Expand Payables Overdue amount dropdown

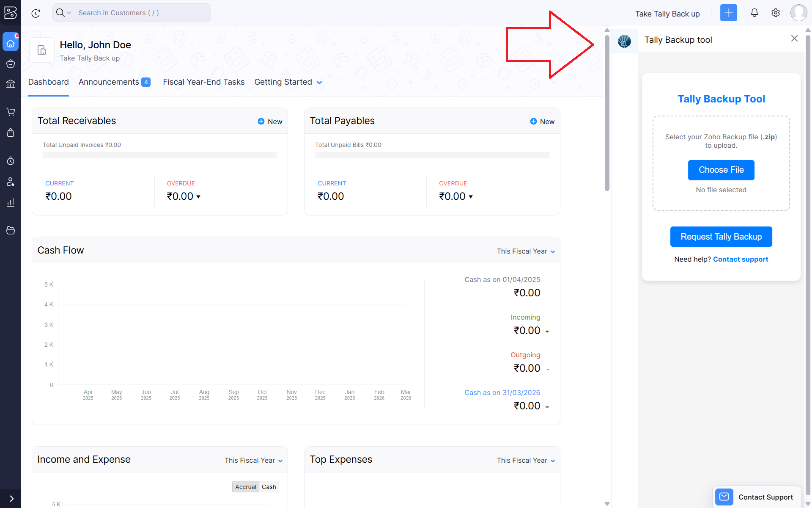coord(471,197)
